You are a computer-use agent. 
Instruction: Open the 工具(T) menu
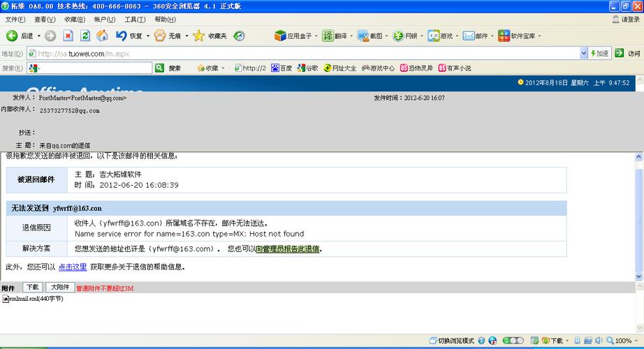[135, 20]
